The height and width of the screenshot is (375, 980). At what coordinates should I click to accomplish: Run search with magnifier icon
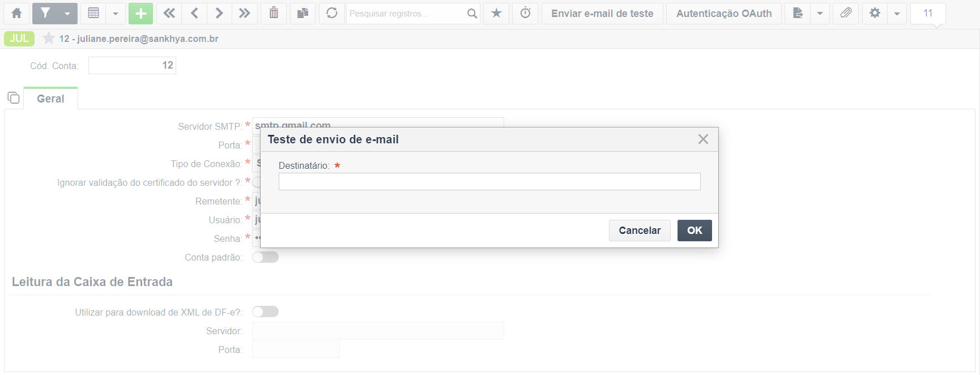tap(472, 13)
